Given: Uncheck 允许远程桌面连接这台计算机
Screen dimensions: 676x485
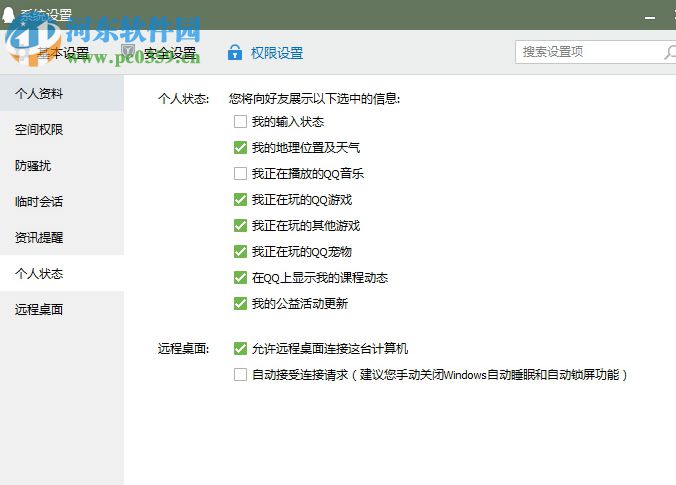Looking at the screenshot, I should pos(240,348).
